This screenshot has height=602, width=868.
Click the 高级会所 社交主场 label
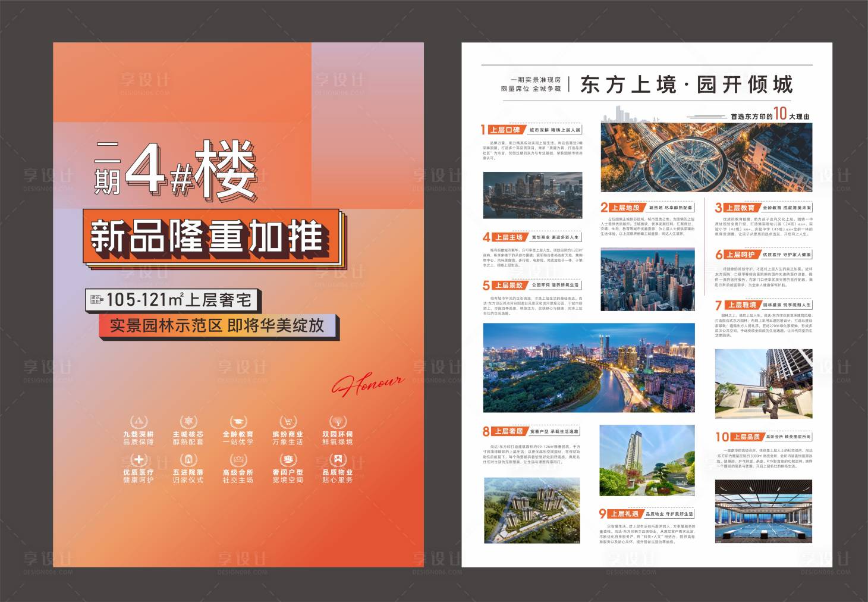pos(238,476)
